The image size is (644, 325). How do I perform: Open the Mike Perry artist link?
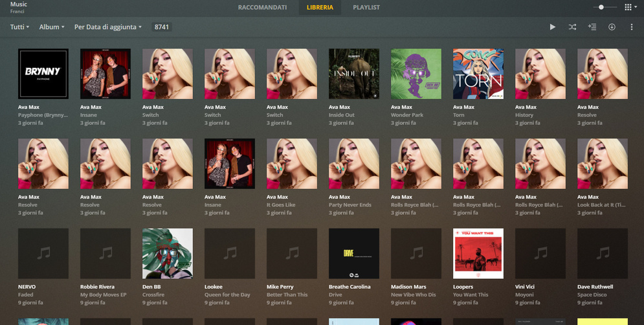tap(280, 287)
